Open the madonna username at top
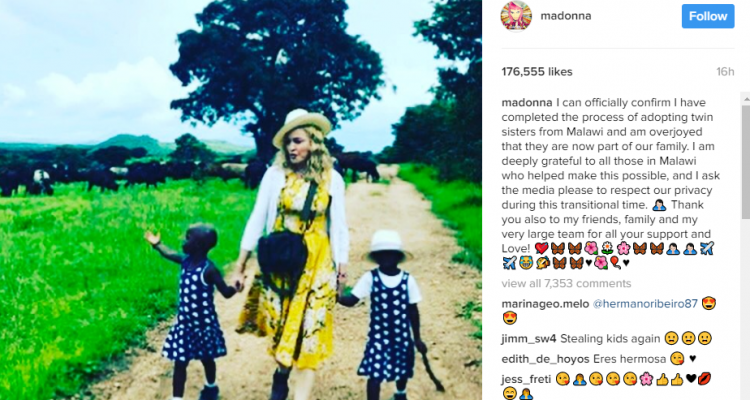The width and height of the screenshot is (750, 400). pos(566,16)
